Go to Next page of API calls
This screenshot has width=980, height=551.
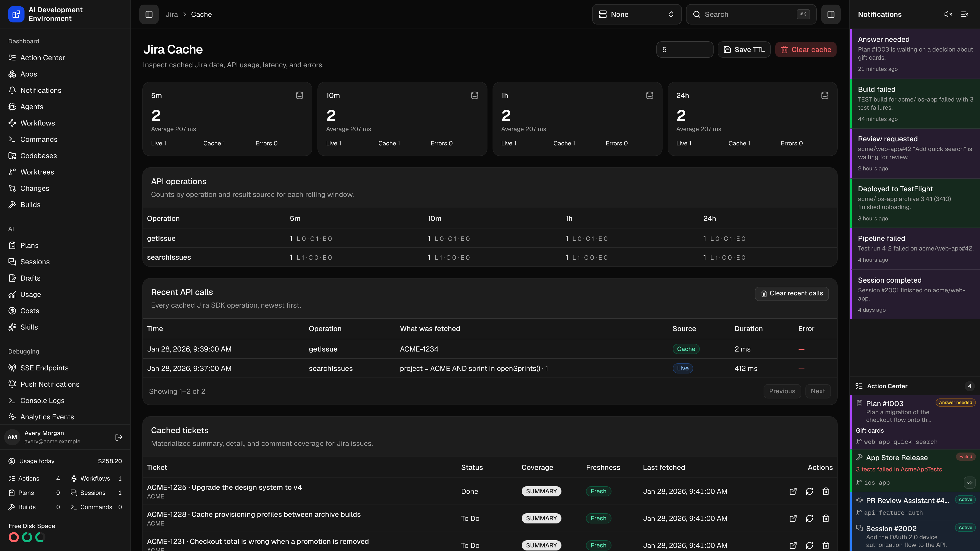817,391
